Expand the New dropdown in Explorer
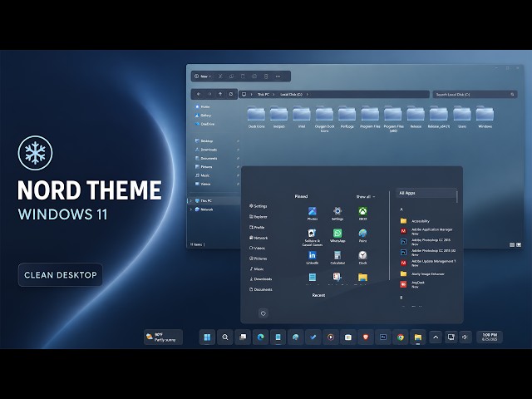This screenshot has height=399, width=532. click(203, 76)
